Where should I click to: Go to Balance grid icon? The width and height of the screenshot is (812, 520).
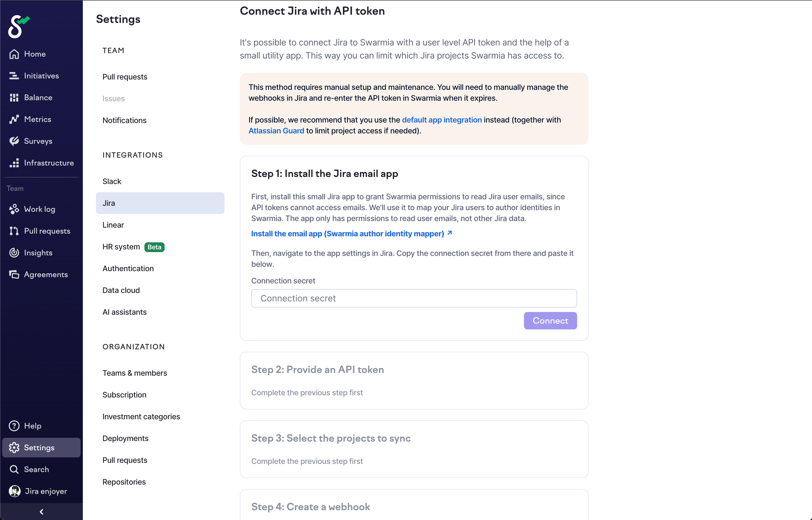(x=14, y=97)
